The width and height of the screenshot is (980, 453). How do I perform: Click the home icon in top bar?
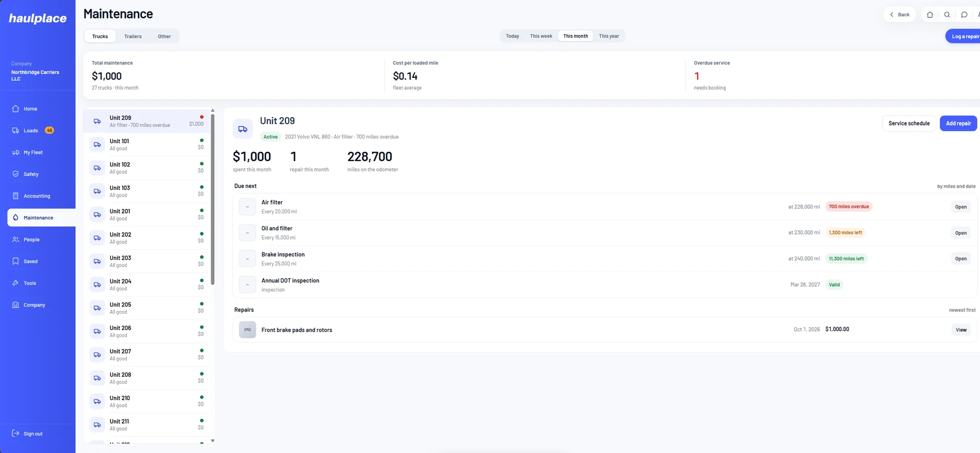click(x=930, y=15)
